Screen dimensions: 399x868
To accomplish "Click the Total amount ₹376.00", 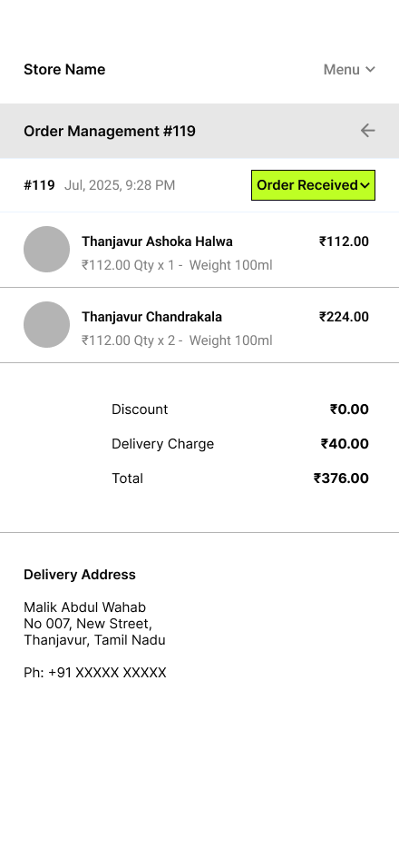I will (x=341, y=478).
